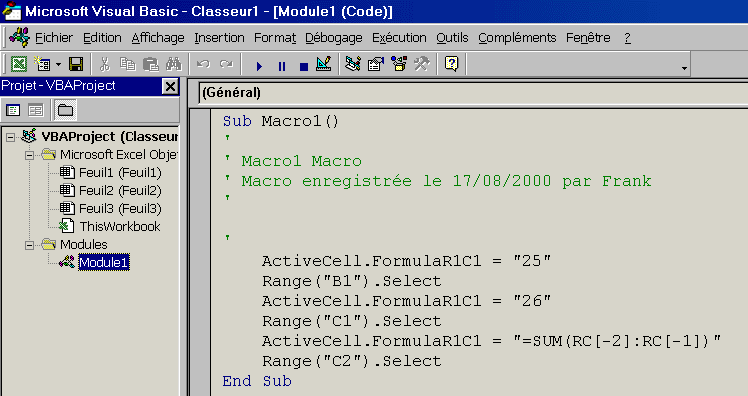Click the End Sub code line
Image resolution: width=748 pixels, height=396 pixels.
[x=257, y=381]
